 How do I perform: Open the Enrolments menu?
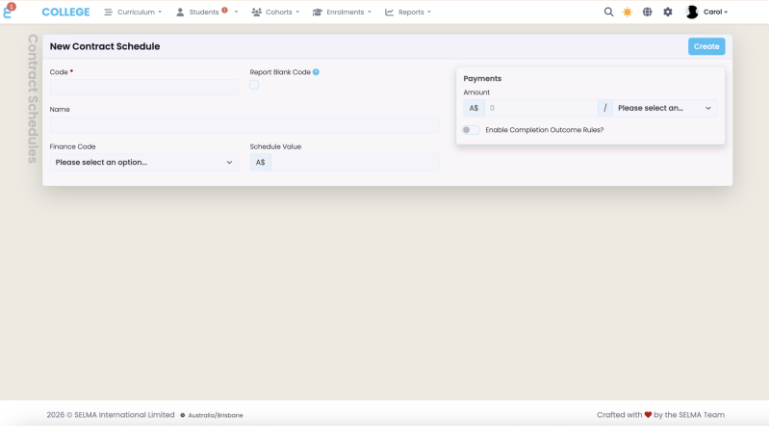(x=341, y=12)
